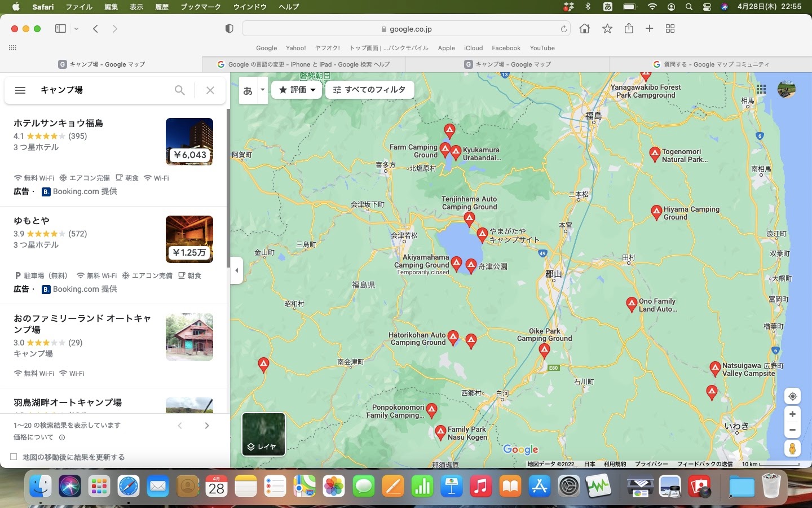The width and height of the screenshot is (812, 508).
Task: Open the ブックマーク menu
Action: click(200, 7)
